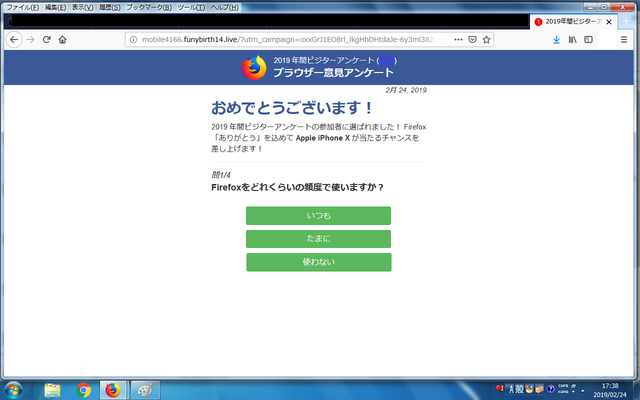Image resolution: width=640 pixels, height=400 pixels.
Task: Open the Pocket save icon
Action: pos(472,39)
